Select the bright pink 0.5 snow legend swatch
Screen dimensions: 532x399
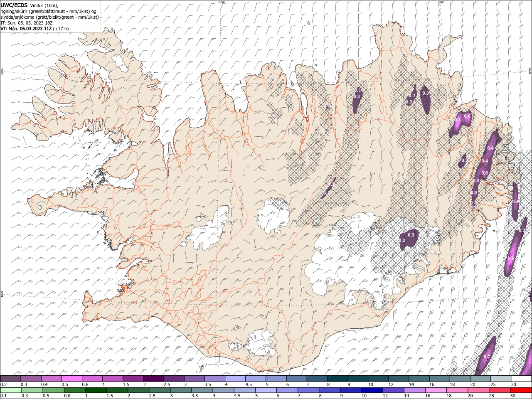[71, 379]
